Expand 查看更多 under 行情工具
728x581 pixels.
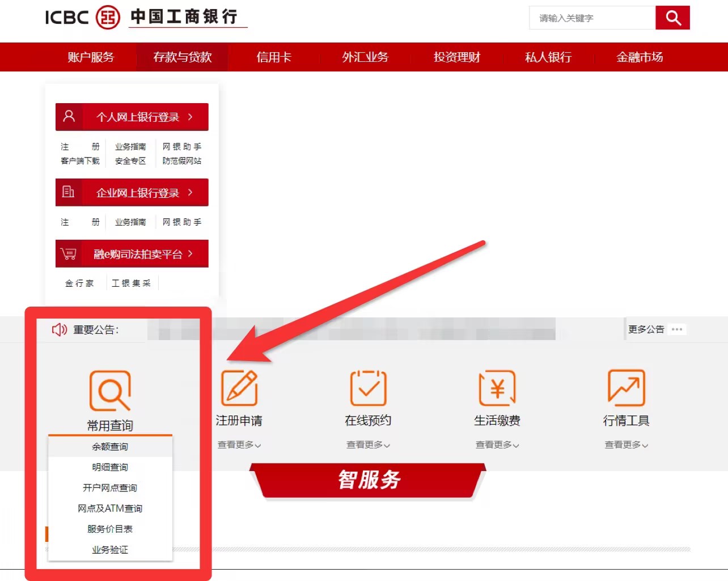pos(626,445)
